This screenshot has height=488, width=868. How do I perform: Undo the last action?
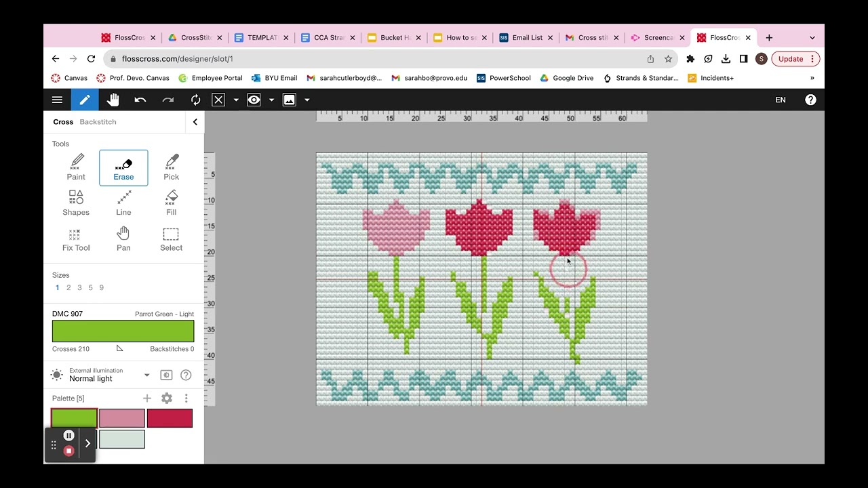click(140, 100)
